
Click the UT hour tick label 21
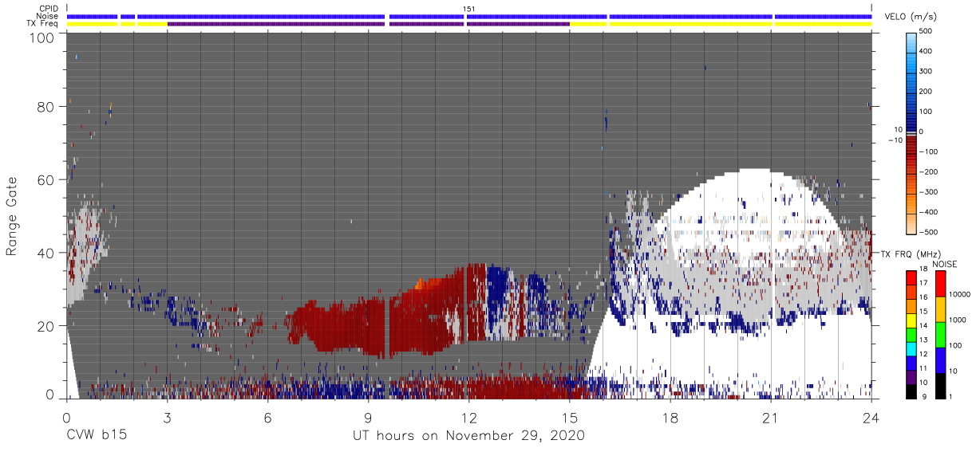(x=771, y=417)
